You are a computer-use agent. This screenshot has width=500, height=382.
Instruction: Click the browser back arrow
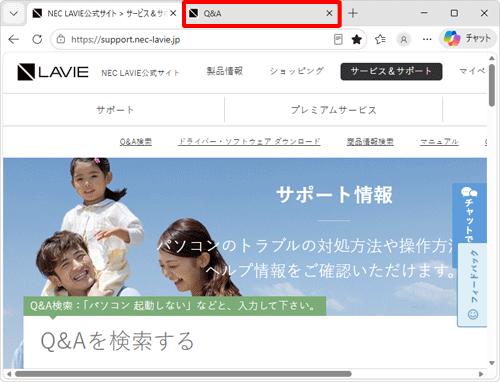point(14,39)
